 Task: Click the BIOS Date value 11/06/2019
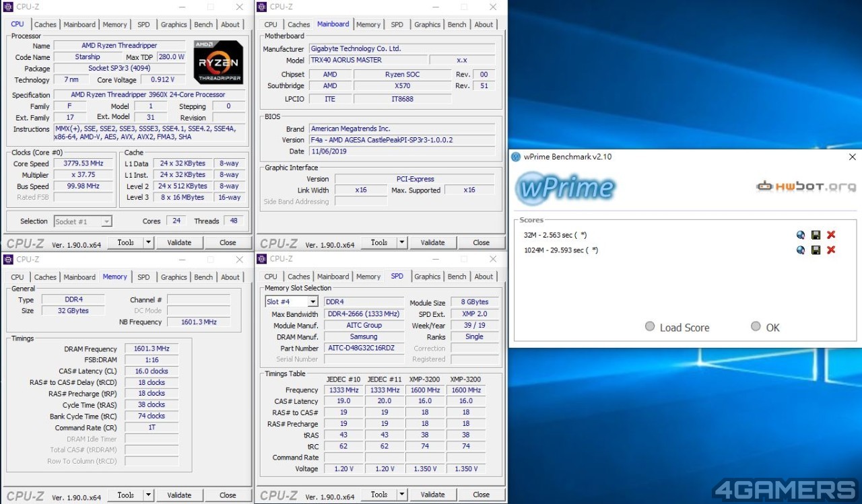click(402, 151)
